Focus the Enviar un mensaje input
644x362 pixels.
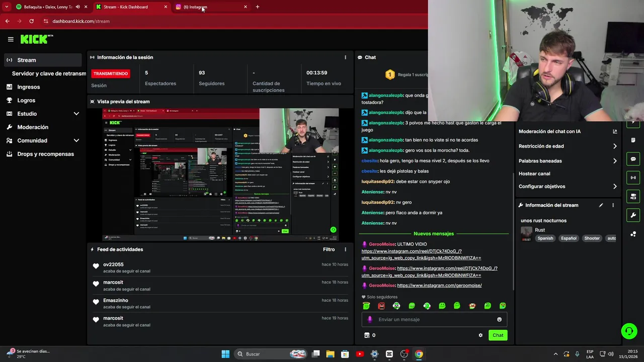pyautogui.click(x=434, y=319)
